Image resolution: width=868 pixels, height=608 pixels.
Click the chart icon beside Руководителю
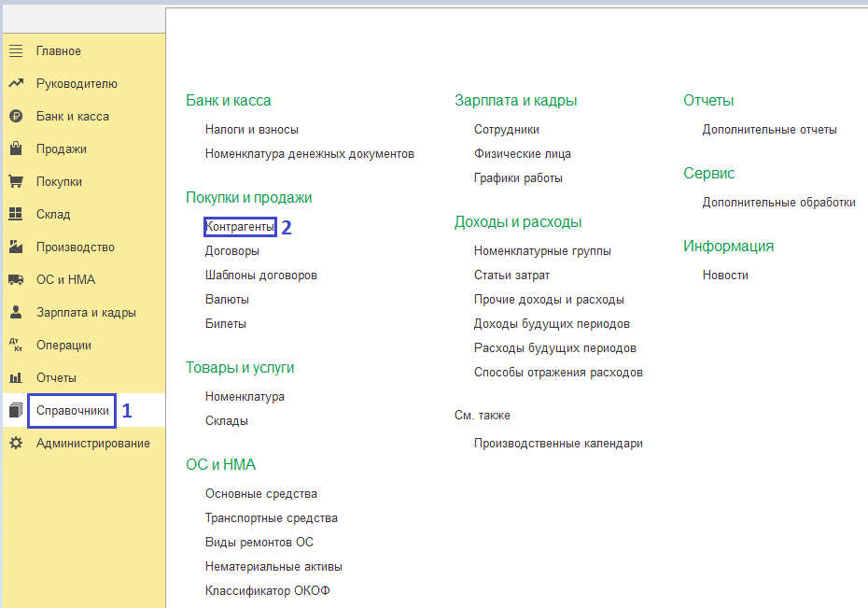click(x=16, y=84)
